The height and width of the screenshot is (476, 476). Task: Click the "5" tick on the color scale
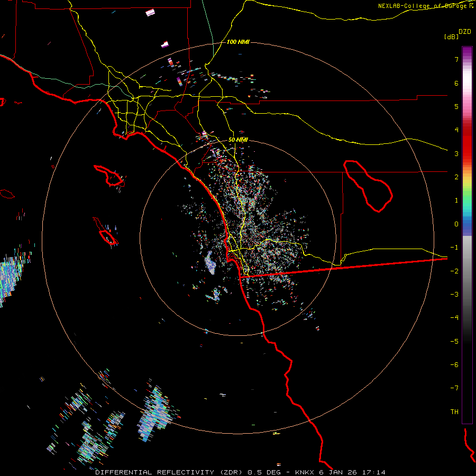(456, 106)
